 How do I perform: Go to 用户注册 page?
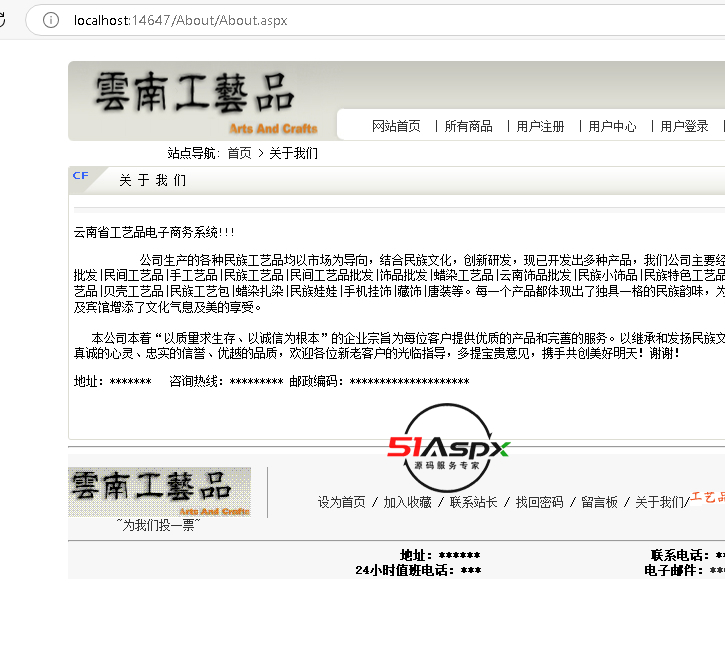pos(541,126)
